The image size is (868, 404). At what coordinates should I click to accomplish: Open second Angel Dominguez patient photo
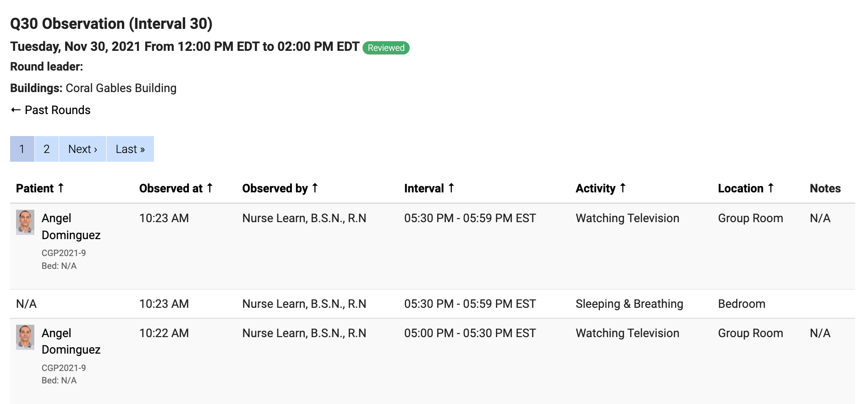pyautogui.click(x=25, y=337)
